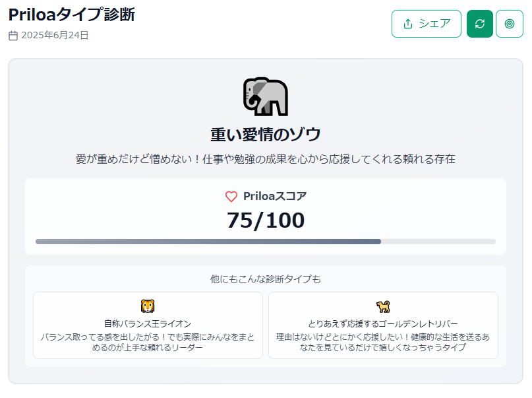Viewport: 532px width, 398px height.
Task: Click the Priloa score progress bar
Action: 265,242
